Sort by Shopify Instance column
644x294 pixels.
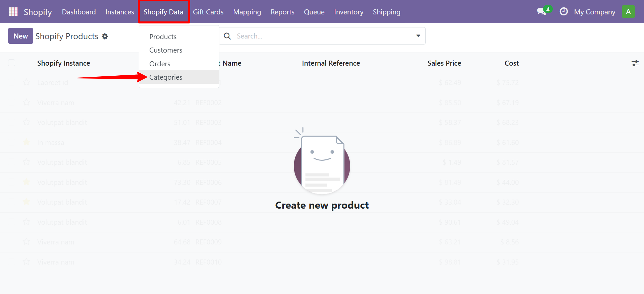pos(64,63)
